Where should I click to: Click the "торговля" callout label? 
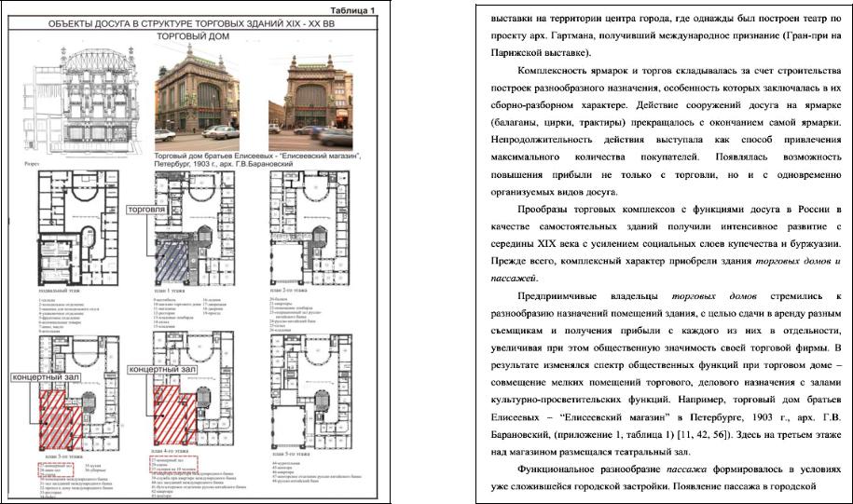[x=146, y=210]
